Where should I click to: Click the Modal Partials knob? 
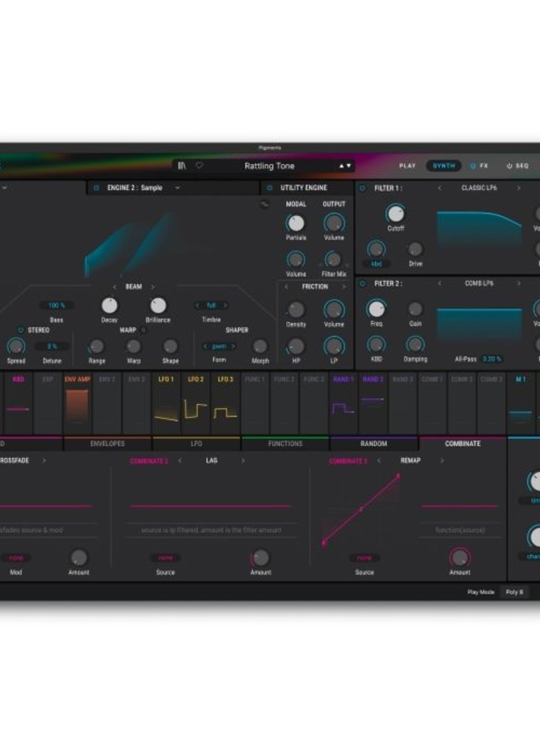[295, 223]
